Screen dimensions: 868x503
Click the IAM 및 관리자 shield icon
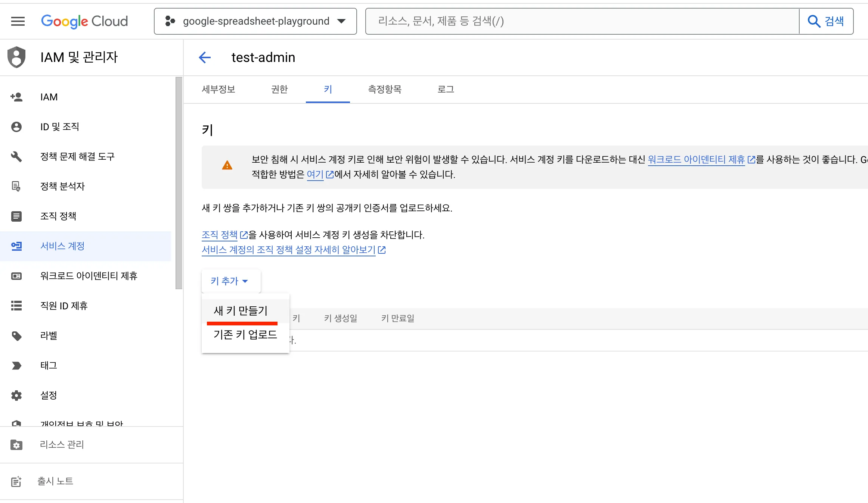coord(16,57)
